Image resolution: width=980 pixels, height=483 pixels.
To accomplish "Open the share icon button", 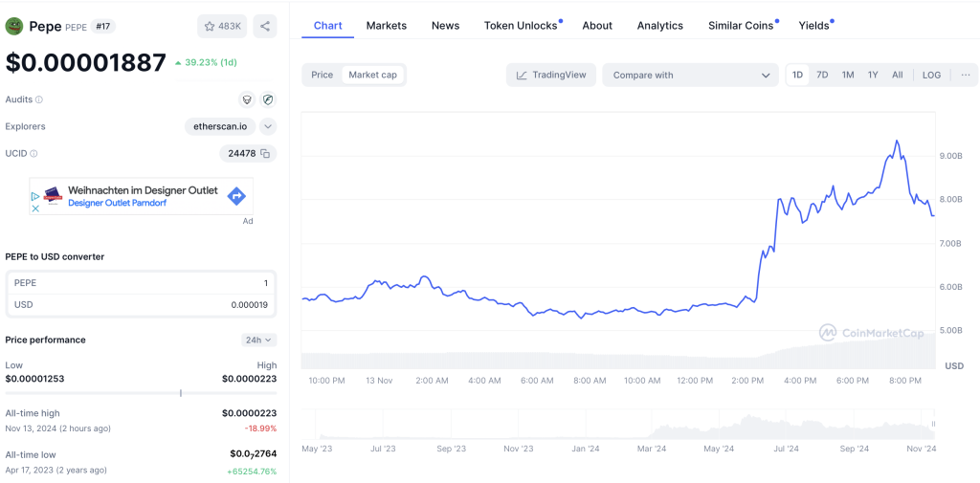I will pyautogui.click(x=265, y=26).
